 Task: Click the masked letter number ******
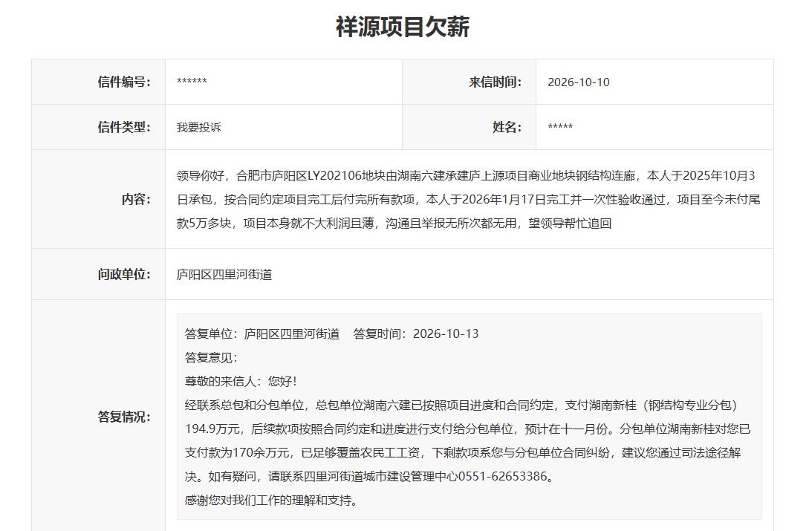[192, 82]
